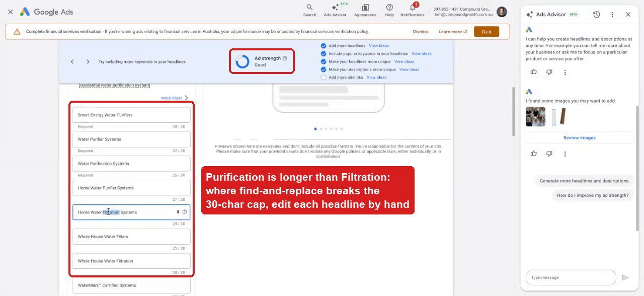View ideas for popular keywords in headlines
644x296 pixels.
coord(422,54)
